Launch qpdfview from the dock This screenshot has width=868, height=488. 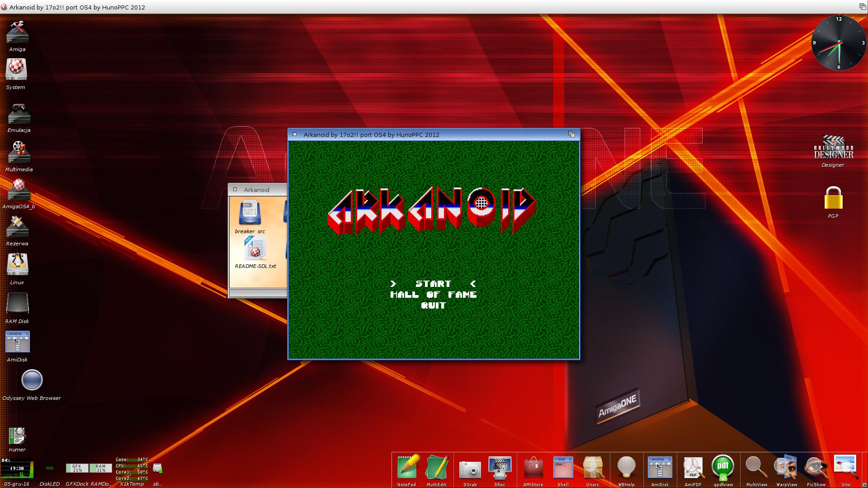723,467
